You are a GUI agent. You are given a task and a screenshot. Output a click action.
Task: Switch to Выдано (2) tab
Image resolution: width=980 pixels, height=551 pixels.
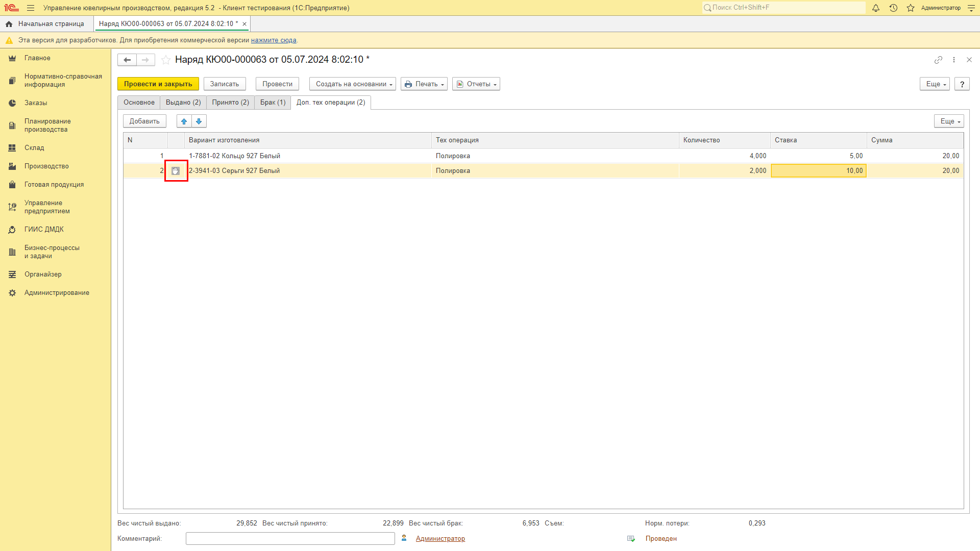(183, 103)
